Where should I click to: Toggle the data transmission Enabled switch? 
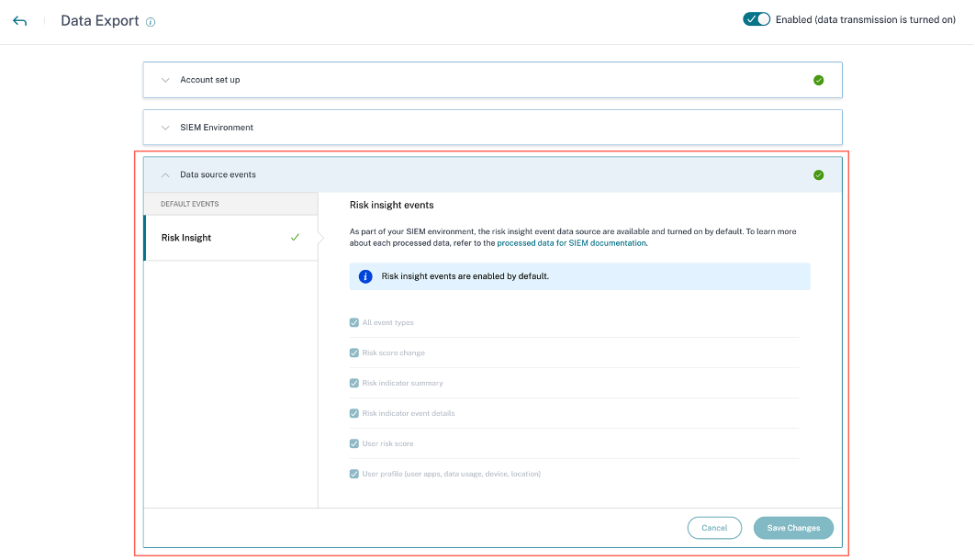756,19
